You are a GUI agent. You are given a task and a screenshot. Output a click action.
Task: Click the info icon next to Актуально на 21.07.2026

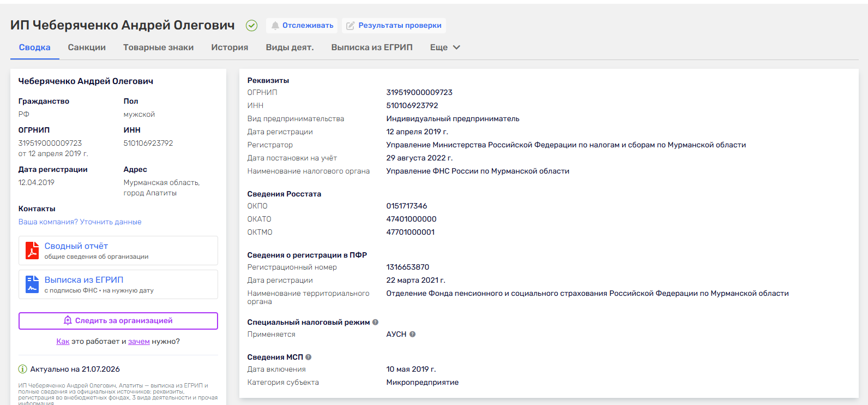click(23, 369)
